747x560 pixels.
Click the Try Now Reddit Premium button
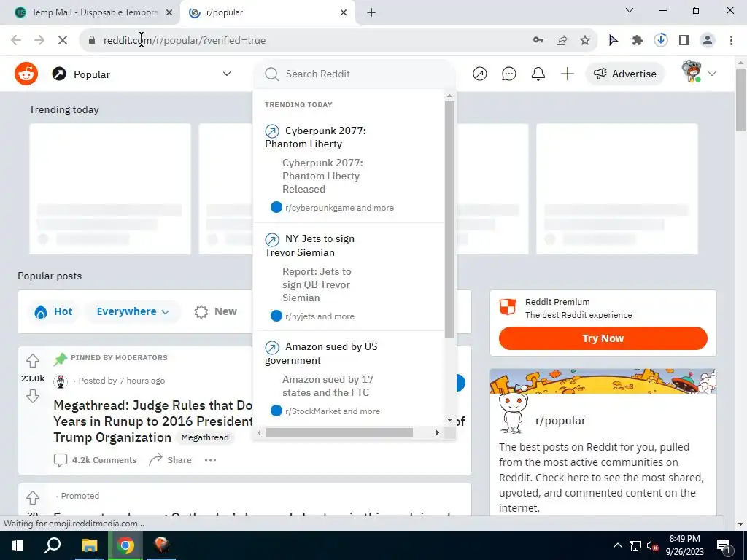pyautogui.click(x=603, y=338)
